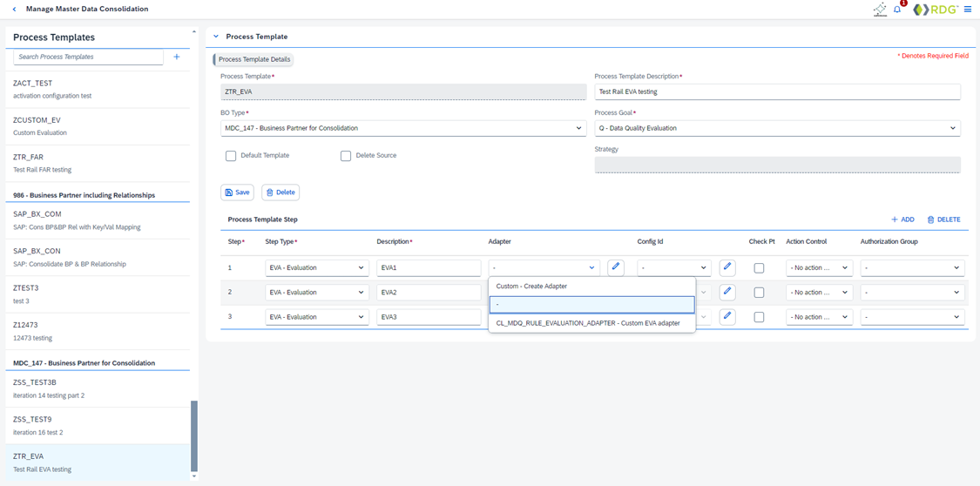Edit Config Id for step 2 with pencil
Screen dimensions: 980x486
727,292
